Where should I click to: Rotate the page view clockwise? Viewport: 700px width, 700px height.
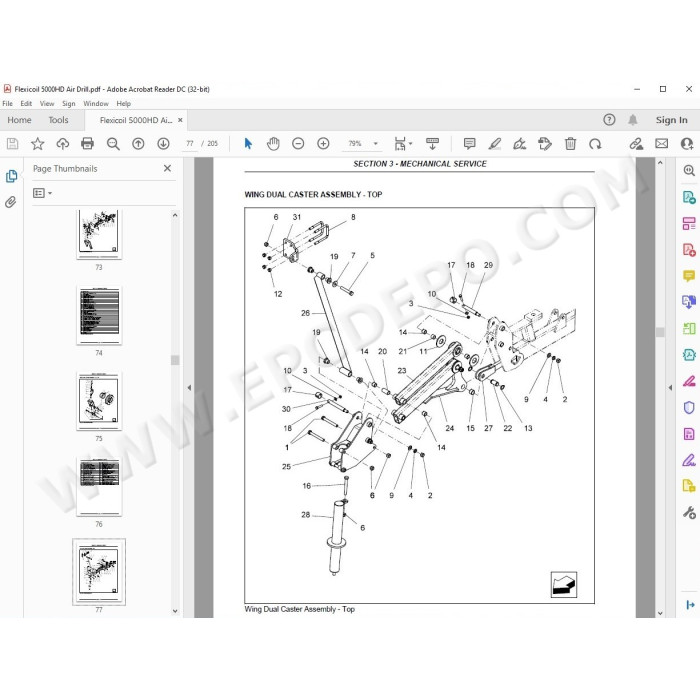coord(595,144)
